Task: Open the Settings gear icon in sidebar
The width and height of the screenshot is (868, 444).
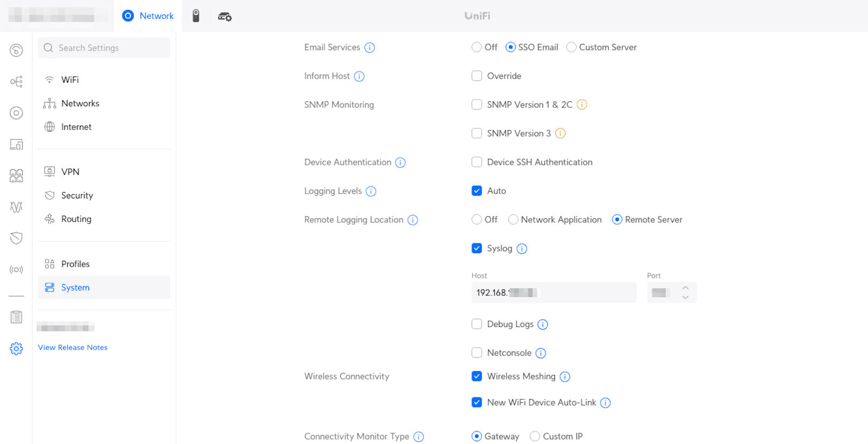Action: tap(16, 349)
